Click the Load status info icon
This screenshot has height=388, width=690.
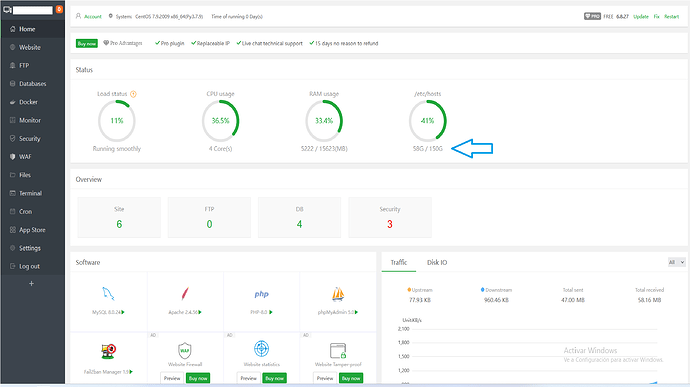pyautogui.click(x=133, y=94)
